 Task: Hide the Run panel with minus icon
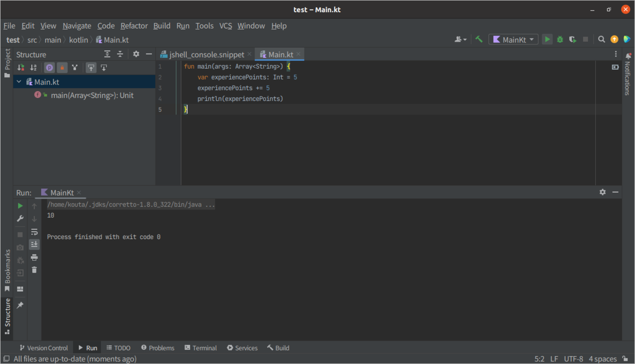coord(615,192)
